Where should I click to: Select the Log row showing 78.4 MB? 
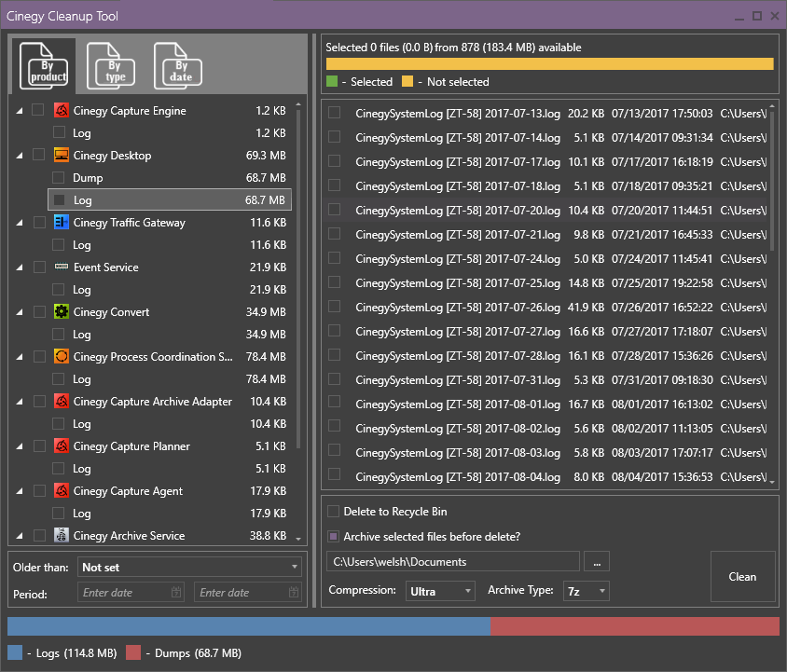(x=170, y=379)
